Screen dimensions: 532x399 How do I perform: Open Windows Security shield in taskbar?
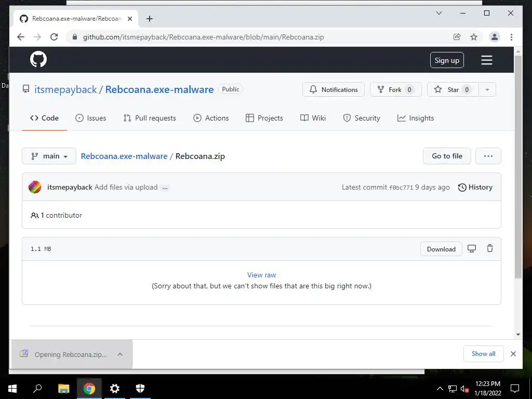pyautogui.click(x=140, y=389)
